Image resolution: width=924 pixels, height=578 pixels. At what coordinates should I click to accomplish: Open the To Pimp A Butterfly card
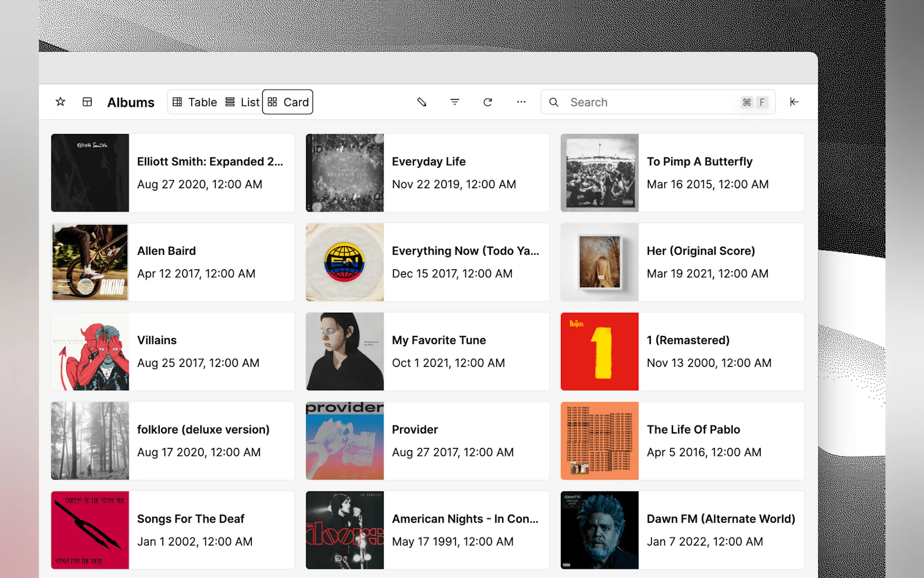pyautogui.click(x=682, y=173)
